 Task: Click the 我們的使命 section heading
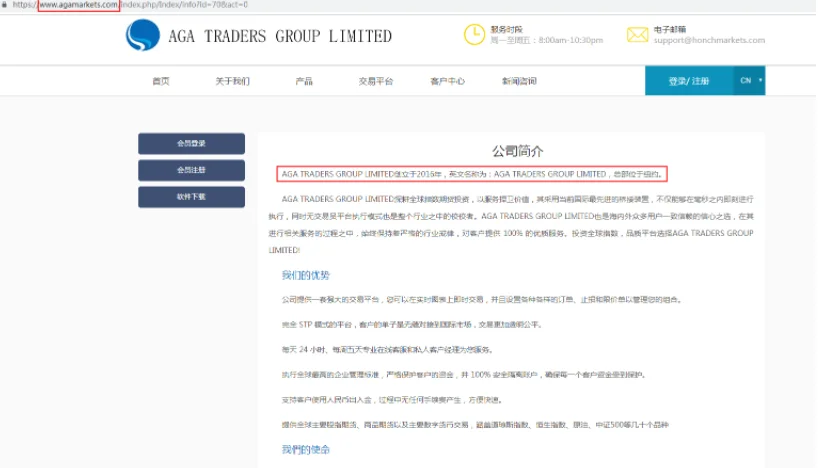(306, 449)
